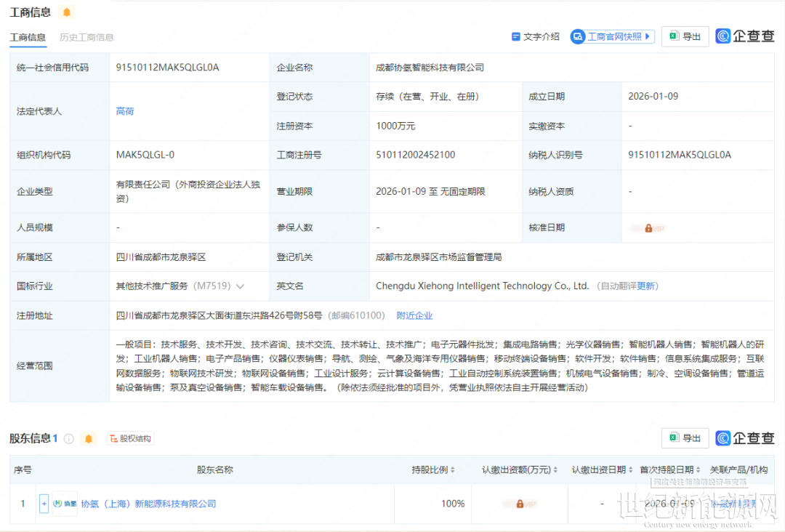Switch to 历史工商信息 tab
785x532 pixels.
[86, 37]
